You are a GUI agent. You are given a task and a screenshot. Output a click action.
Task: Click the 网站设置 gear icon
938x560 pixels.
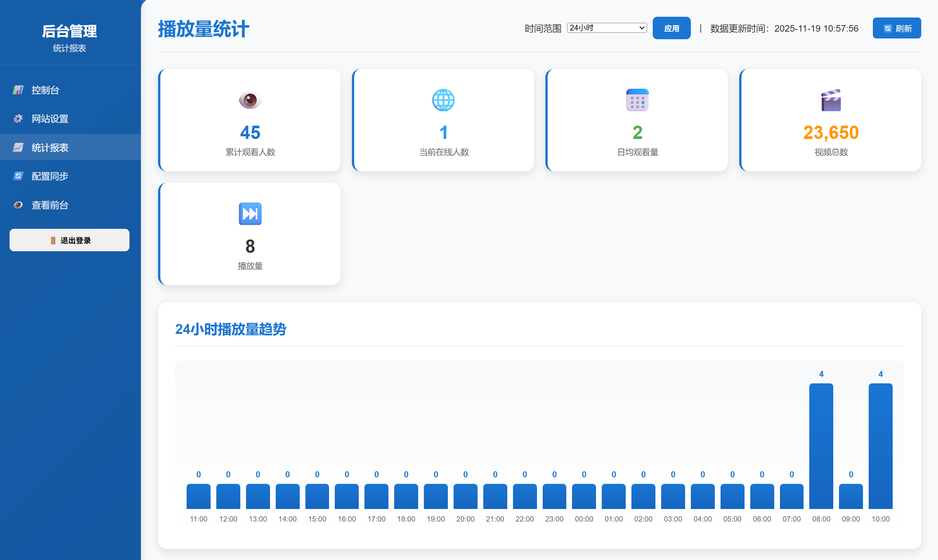click(18, 119)
